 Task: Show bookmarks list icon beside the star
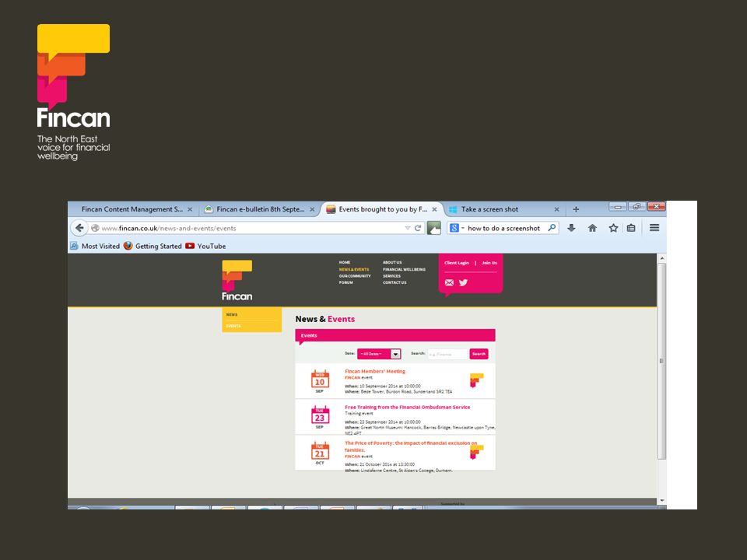point(631,228)
